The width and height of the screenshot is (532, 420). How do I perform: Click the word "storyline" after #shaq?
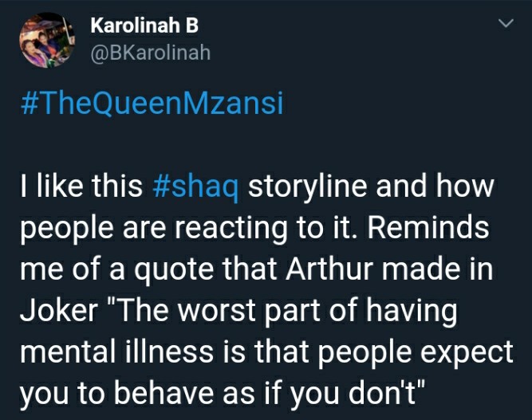(307, 186)
